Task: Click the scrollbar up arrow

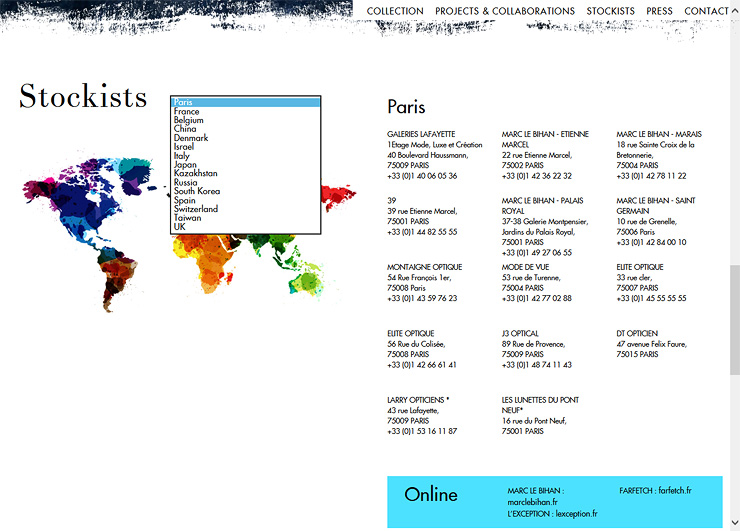Action: (x=735, y=11)
